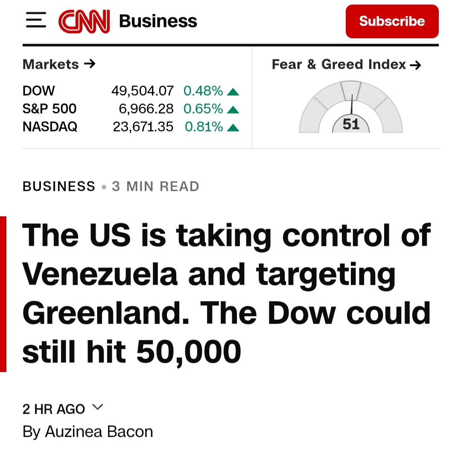Viewport: 461px width, 476px height.
Task: Click the NASDAQ green up-triangle indicator
Action: [x=233, y=128]
